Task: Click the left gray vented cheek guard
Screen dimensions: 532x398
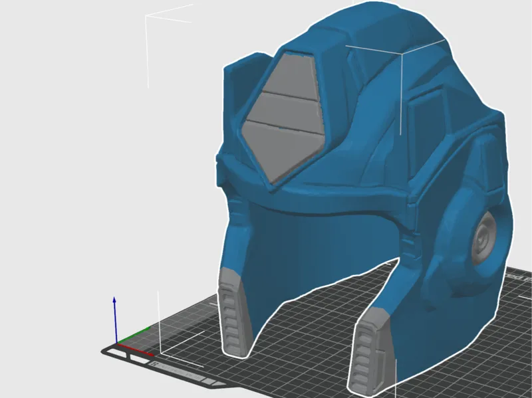Action: click(x=234, y=312)
